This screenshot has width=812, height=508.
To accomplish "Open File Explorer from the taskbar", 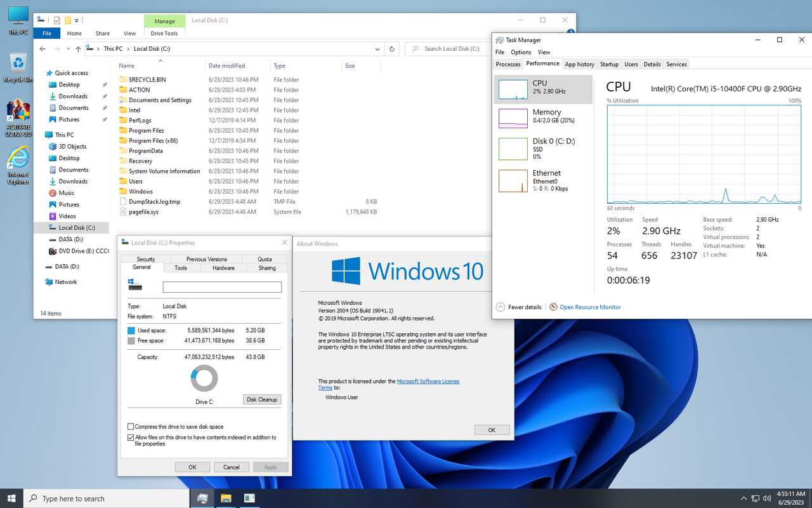I will click(x=226, y=498).
